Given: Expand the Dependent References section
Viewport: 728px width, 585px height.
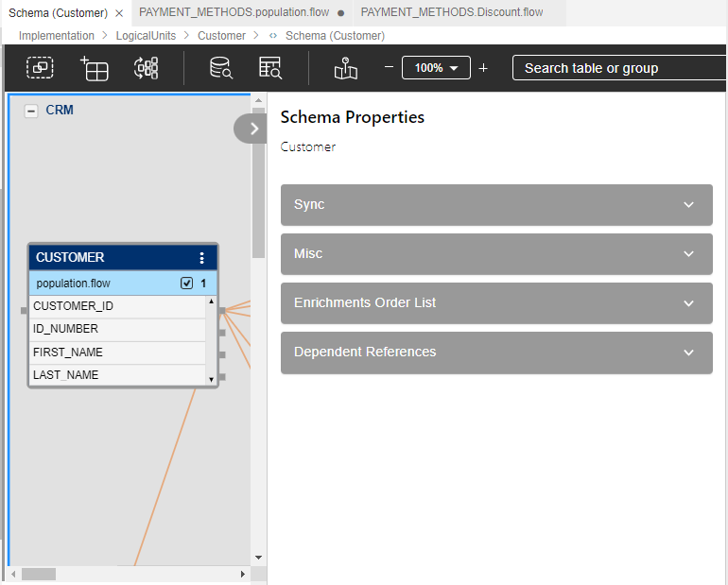Looking at the screenshot, I should coord(496,353).
